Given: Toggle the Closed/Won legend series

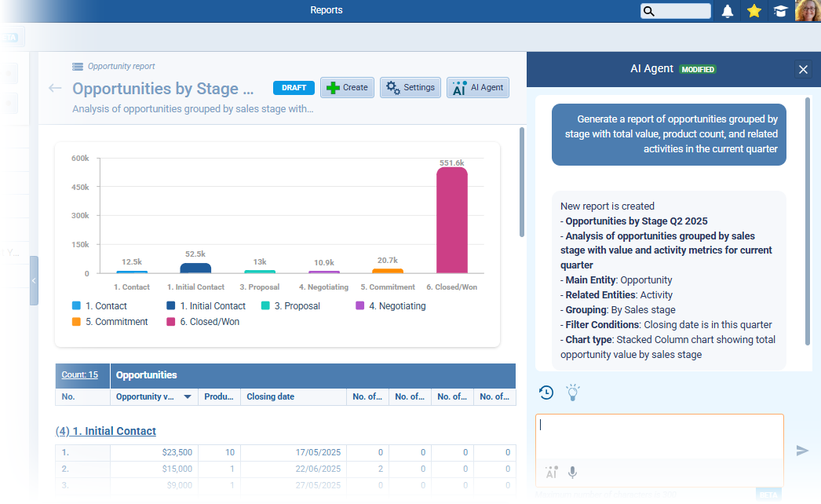Looking at the screenshot, I should [210, 322].
